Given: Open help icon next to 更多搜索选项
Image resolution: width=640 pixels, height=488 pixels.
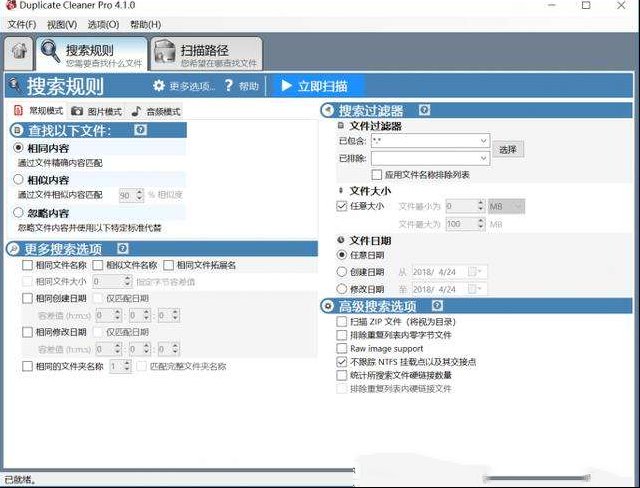Looking at the screenshot, I should (122, 248).
